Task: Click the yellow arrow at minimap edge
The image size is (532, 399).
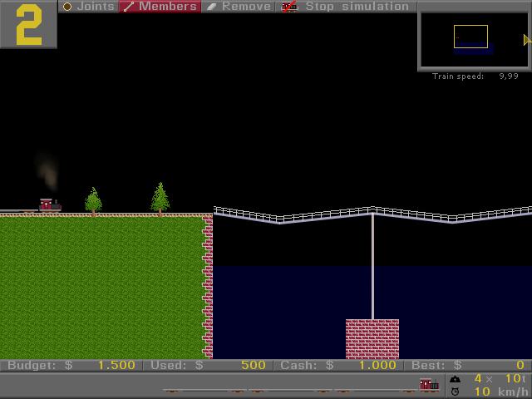Action: pyautogui.click(x=527, y=40)
